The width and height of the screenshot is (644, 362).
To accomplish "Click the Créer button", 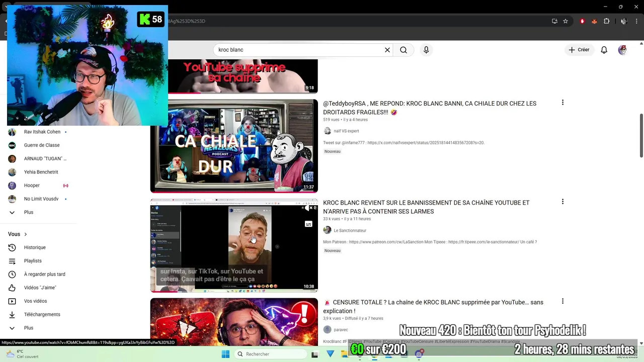I will (x=579, y=50).
